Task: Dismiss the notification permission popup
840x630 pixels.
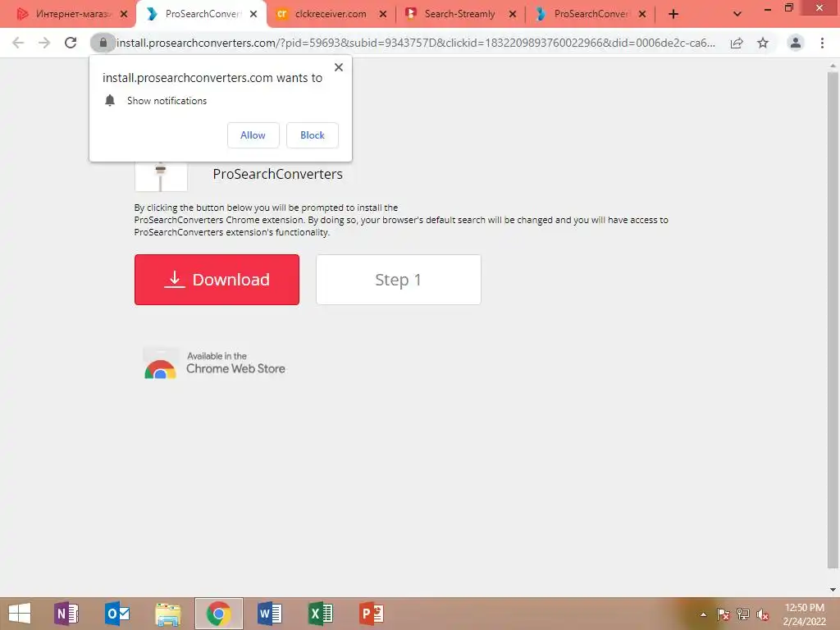Action: [339, 67]
